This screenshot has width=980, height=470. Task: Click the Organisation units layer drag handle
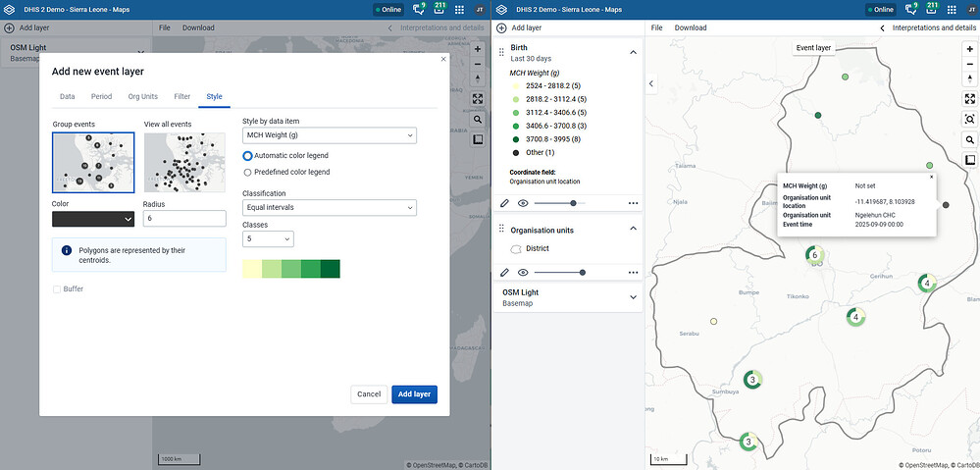click(502, 230)
